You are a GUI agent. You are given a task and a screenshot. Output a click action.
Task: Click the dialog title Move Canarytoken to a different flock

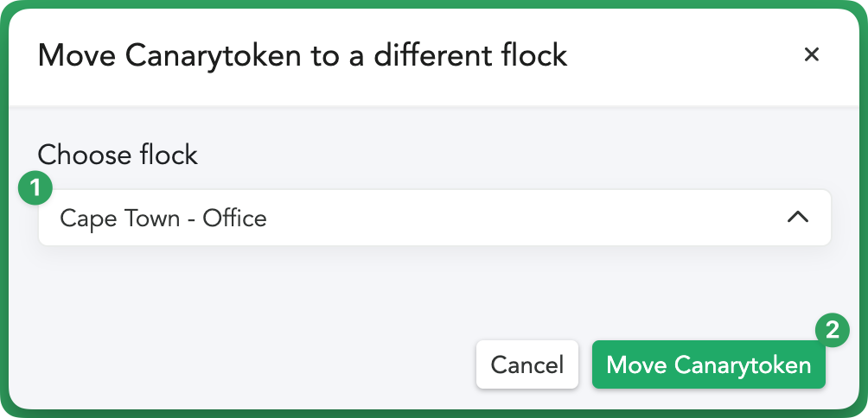(303, 55)
